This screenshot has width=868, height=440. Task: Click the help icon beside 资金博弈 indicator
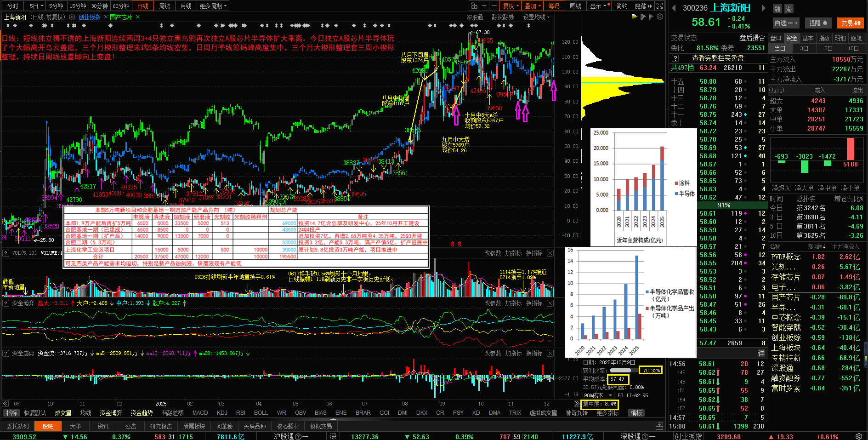pos(6,303)
